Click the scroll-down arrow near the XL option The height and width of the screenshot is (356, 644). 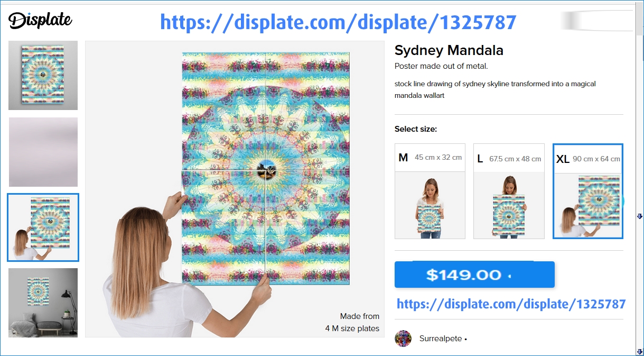pyautogui.click(x=639, y=216)
